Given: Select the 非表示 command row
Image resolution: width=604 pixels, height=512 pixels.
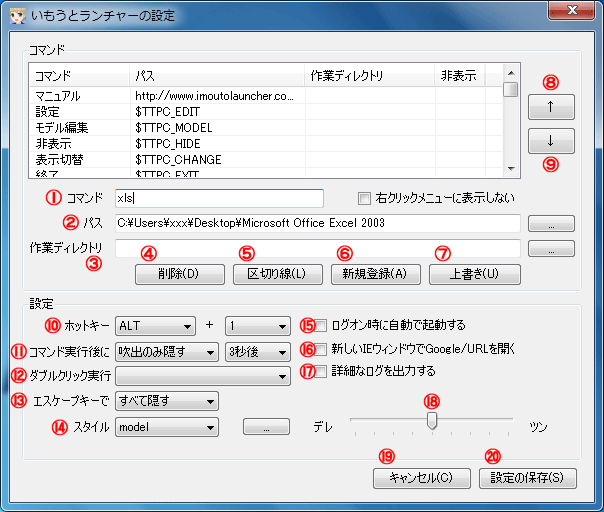Looking at the screenshot, I should [266, 144].
